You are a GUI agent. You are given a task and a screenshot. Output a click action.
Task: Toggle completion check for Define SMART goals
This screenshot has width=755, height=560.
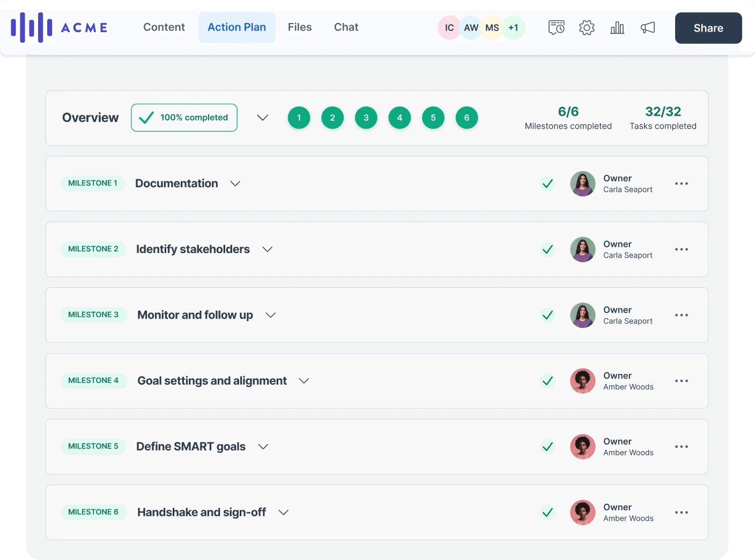point(547,447)
